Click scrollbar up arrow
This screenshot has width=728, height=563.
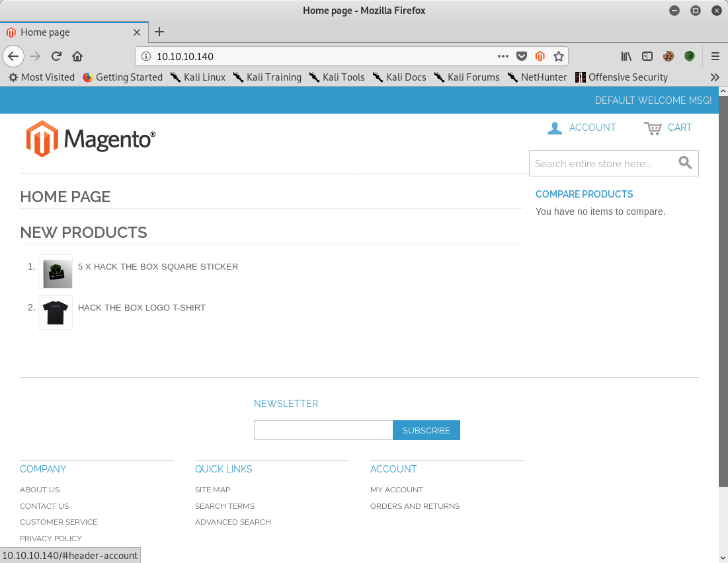(723, 91)
